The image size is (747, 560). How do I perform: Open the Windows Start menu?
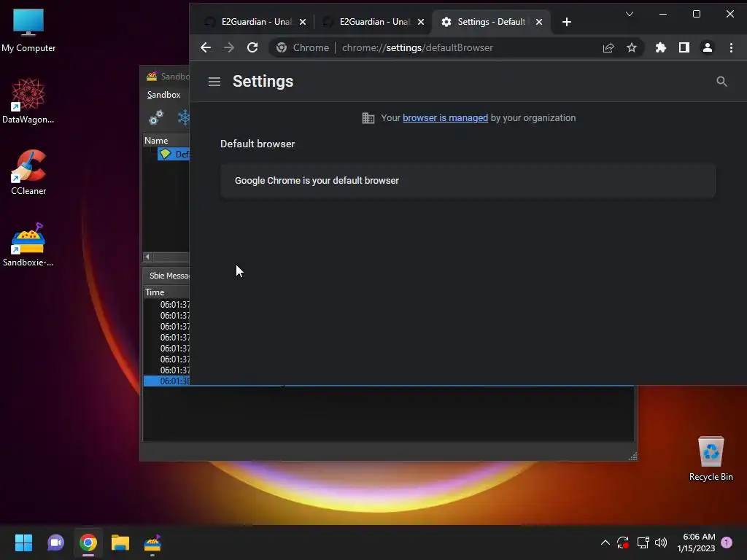point(23,542)
